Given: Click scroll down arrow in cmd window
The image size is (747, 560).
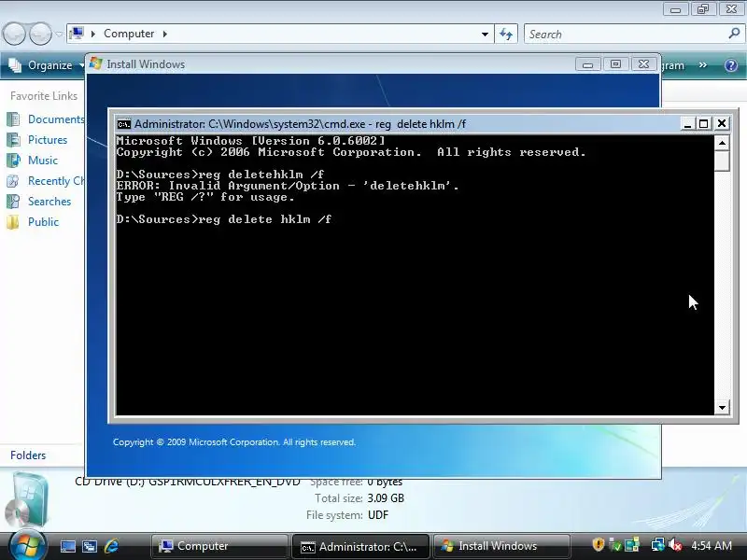Looking at the screenshot, I should click(722, 408).
